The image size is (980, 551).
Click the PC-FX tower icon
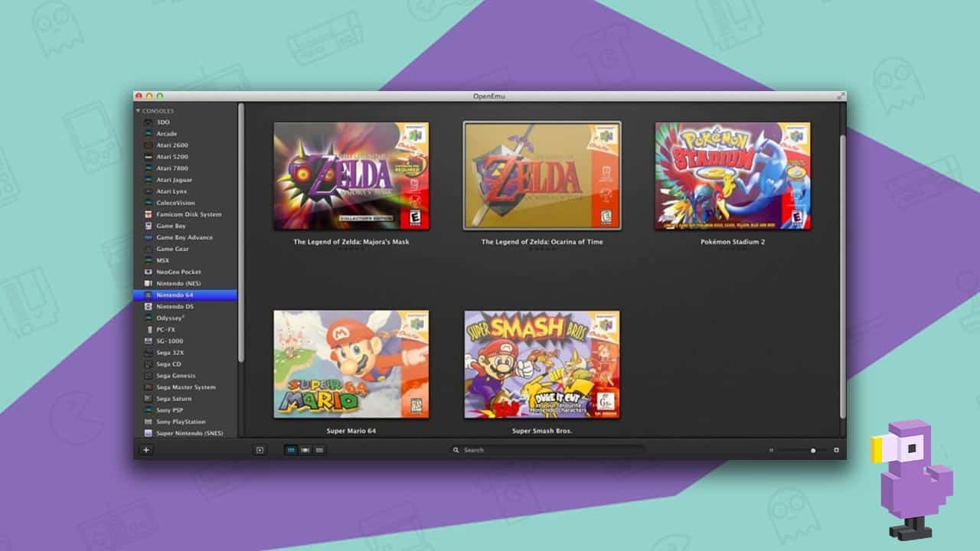click(149, 329)
